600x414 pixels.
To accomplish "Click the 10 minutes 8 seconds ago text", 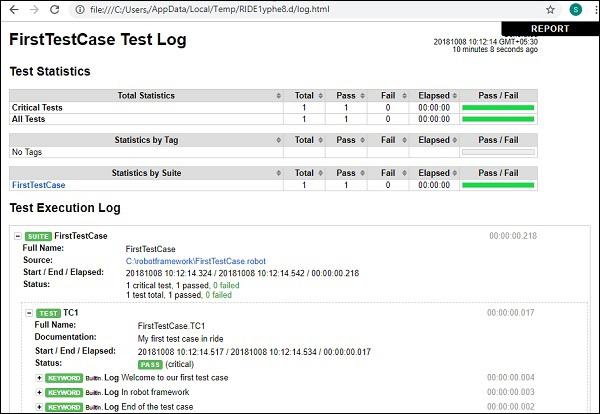I will click(495, 49).
